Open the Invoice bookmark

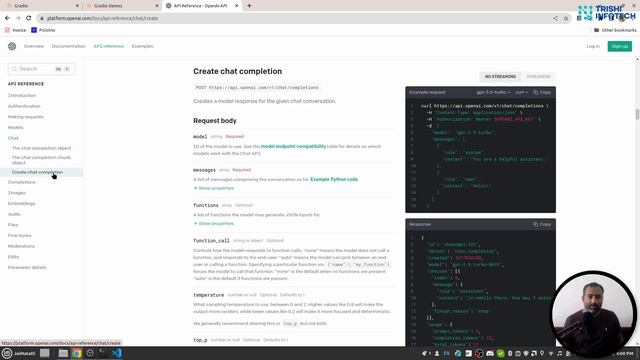coord(16,30)
